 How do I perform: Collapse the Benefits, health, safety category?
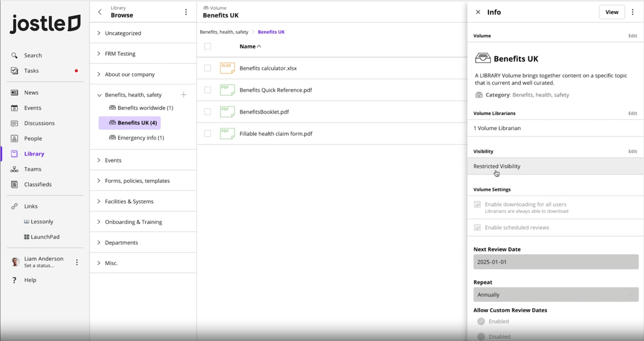coord(99,95)
